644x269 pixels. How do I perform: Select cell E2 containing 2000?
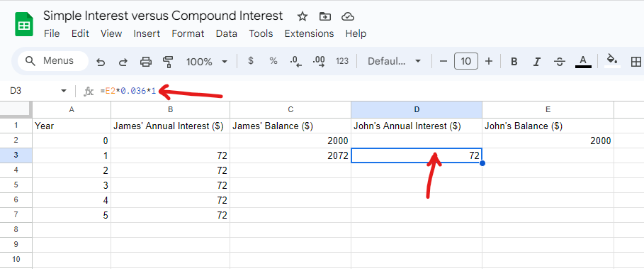click(548, 141)
